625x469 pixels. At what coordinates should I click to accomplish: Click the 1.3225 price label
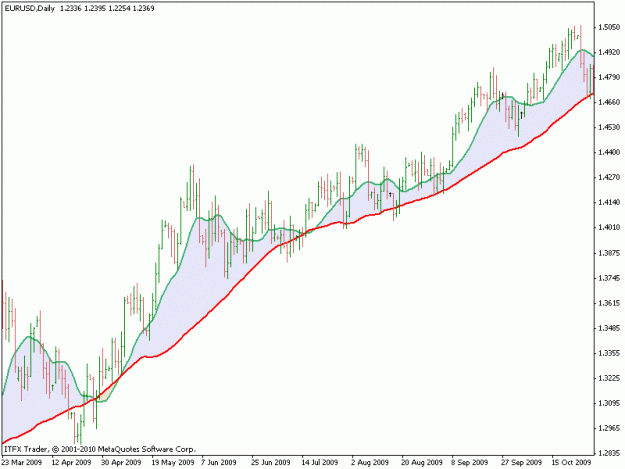(609, 378)
